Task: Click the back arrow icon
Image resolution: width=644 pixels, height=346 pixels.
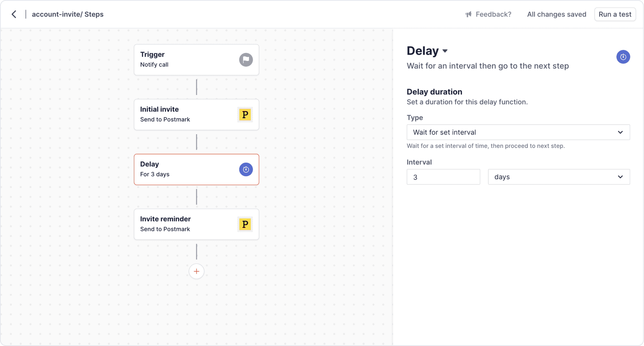Action: coord(14,14)
